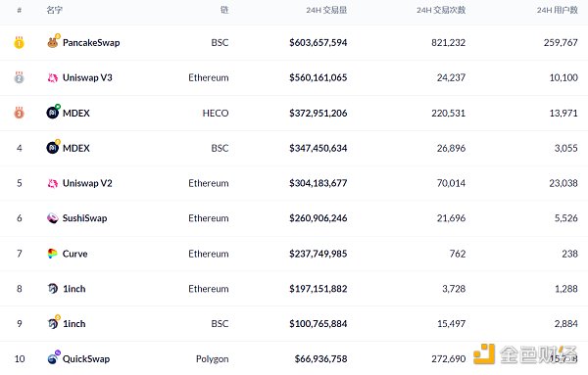Click the 名字 column header
The width and height of the screenshot is (588, 375).
tap(54, 10)
